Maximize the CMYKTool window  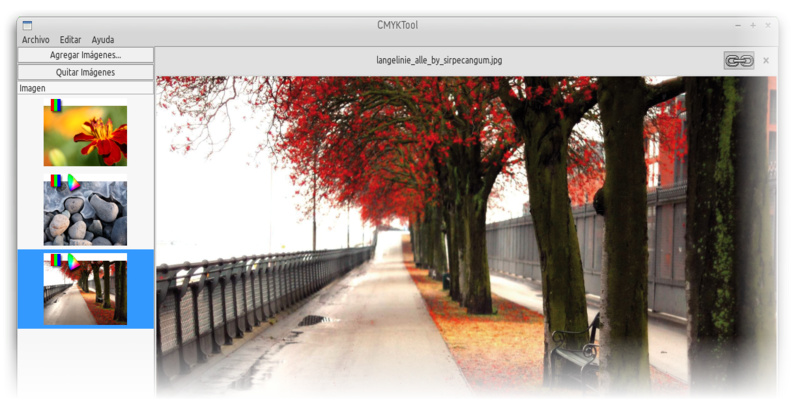click(x=753, y=26)
